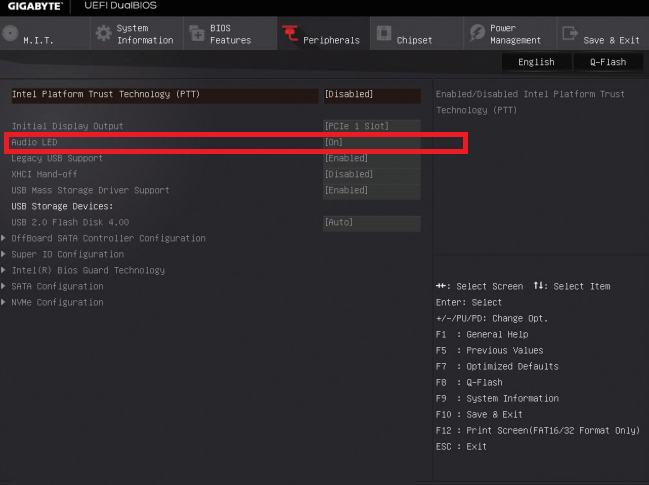Change Intel PTT Disabled value
The image size is (649, 485).
[x=372, y=95]
